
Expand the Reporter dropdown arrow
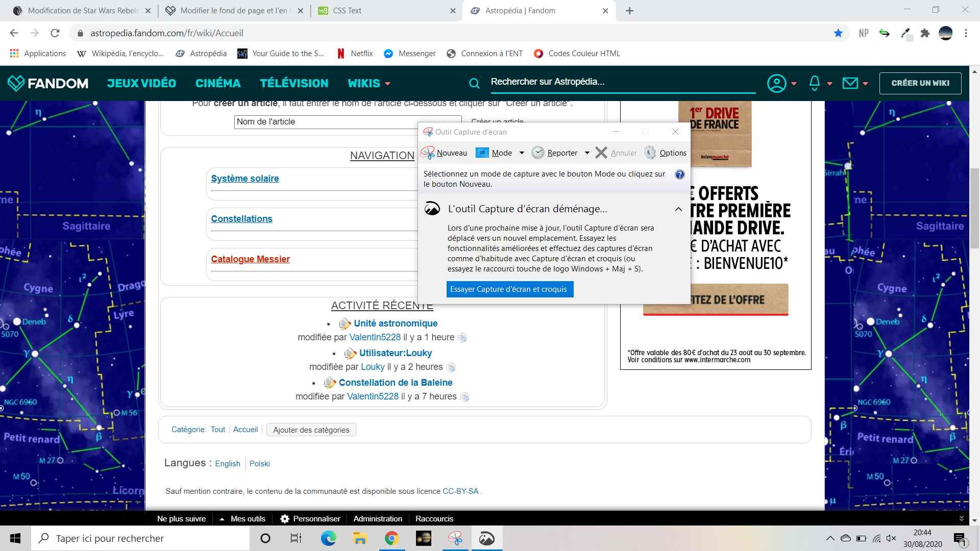point(587,153)
